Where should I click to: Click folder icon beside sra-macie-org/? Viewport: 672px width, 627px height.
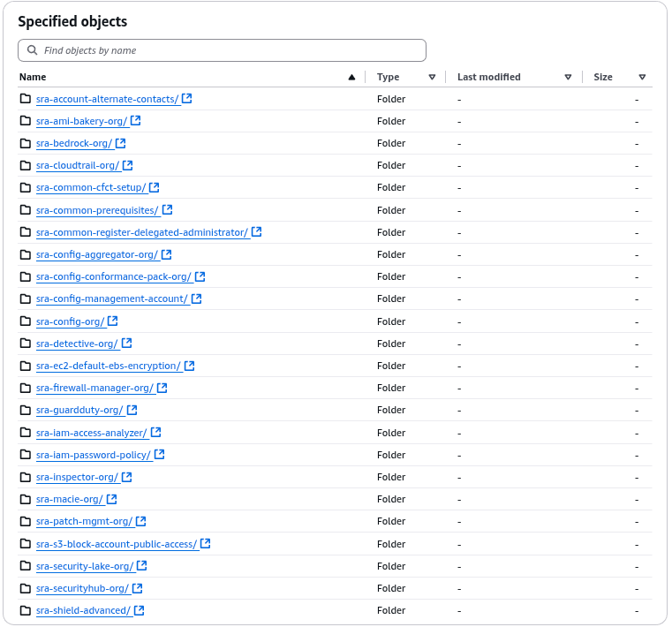click(x=26, y=499)
